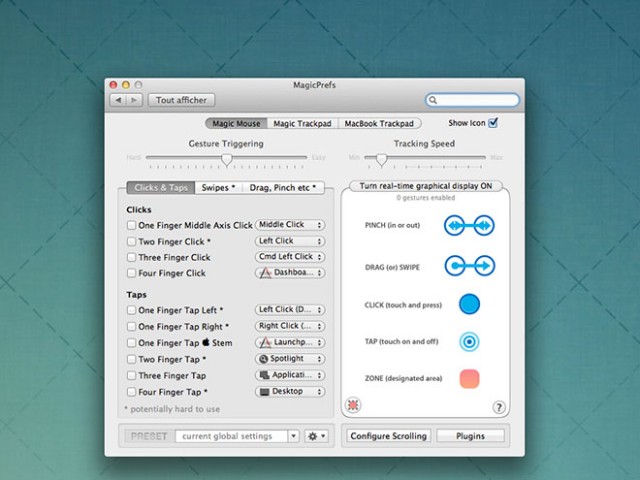Enable Two Finger Tap checkbox
The height and width of the screenshot is (480, 640).
tap(131, 359)
